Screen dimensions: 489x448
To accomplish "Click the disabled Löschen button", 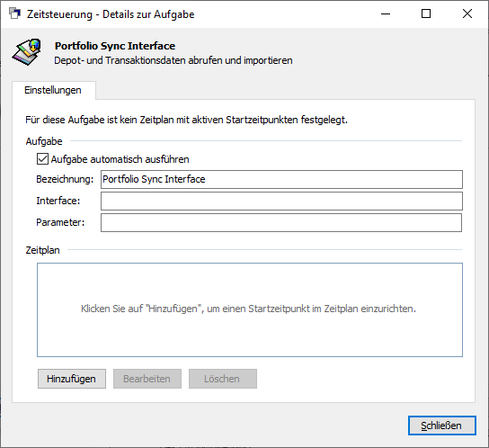I will coord(223,379).
